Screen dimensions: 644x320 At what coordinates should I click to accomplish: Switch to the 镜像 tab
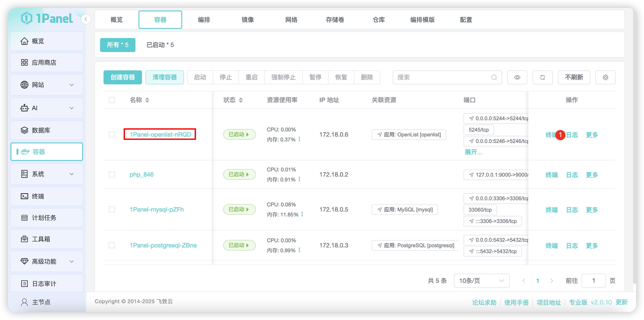[248, 19]
